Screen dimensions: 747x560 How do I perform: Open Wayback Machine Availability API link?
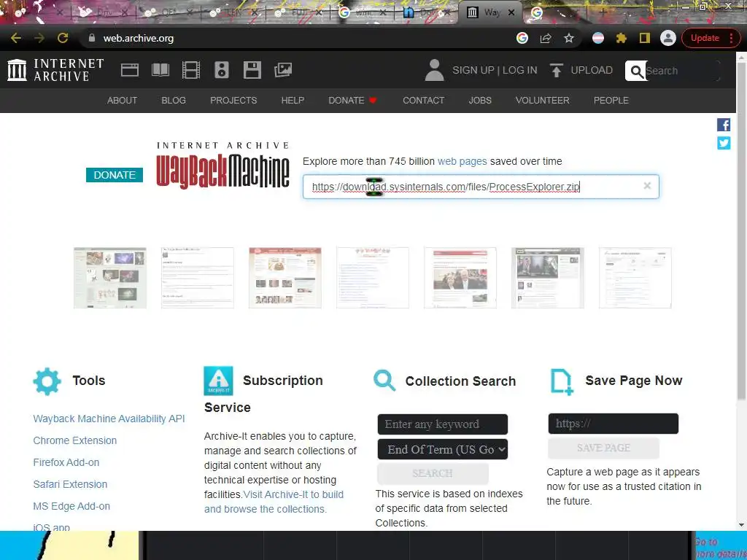click(109, 419)
